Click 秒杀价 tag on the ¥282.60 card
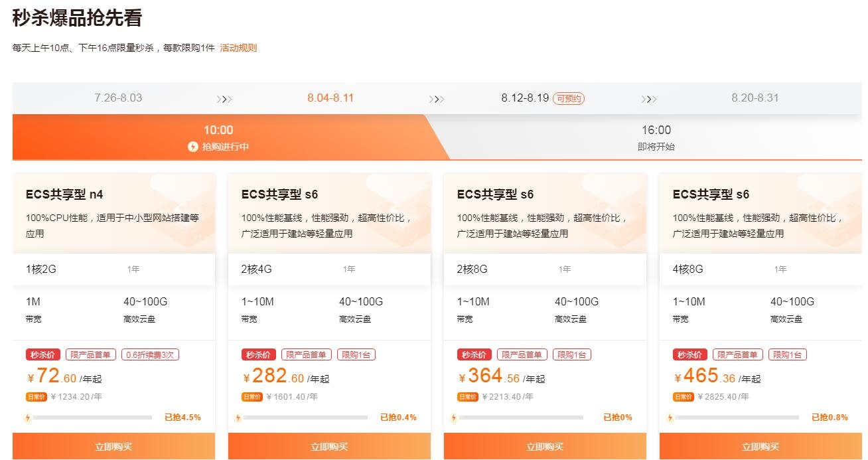Viewport: 868px width, 460px height. (258, 354)
